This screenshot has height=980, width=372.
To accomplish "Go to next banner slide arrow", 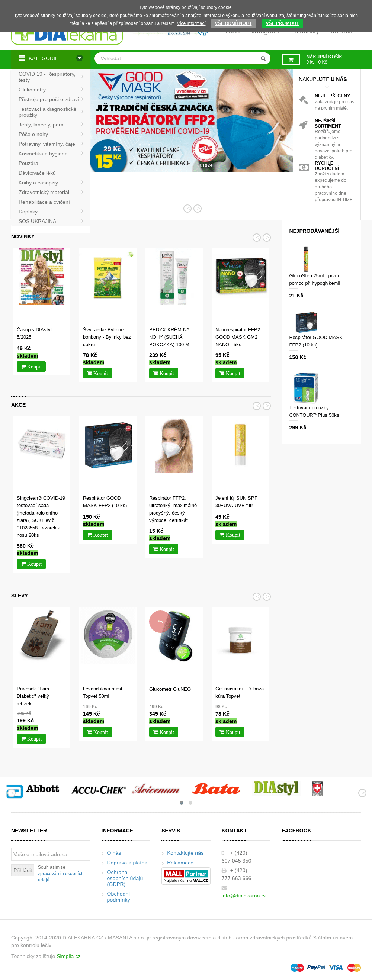I will point(197,209).
